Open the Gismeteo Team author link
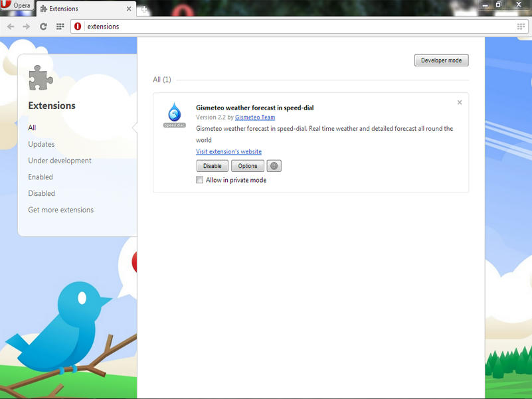The image size is (532, 399). click(x=255, y=118)
